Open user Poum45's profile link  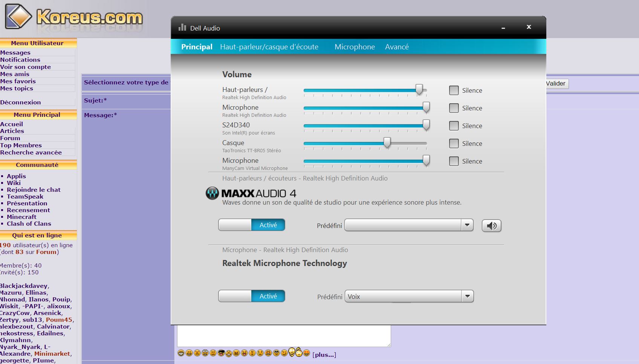(x=59, y=320)
